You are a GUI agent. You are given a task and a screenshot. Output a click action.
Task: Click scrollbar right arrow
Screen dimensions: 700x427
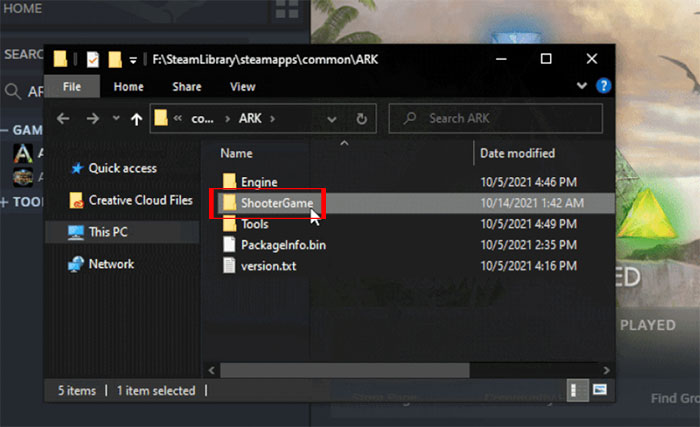tap(606, 370)
